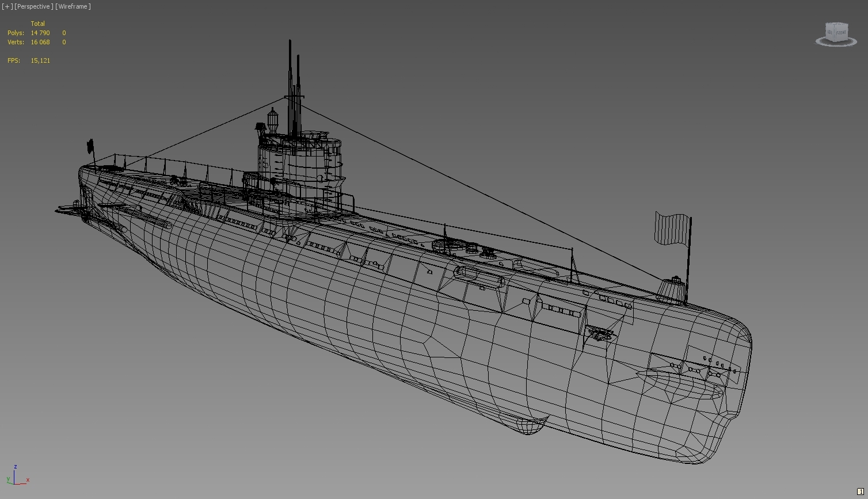The image size is (868, 499).
Task: Open the Perspective point-of-view menu
Action: point(34,6)
